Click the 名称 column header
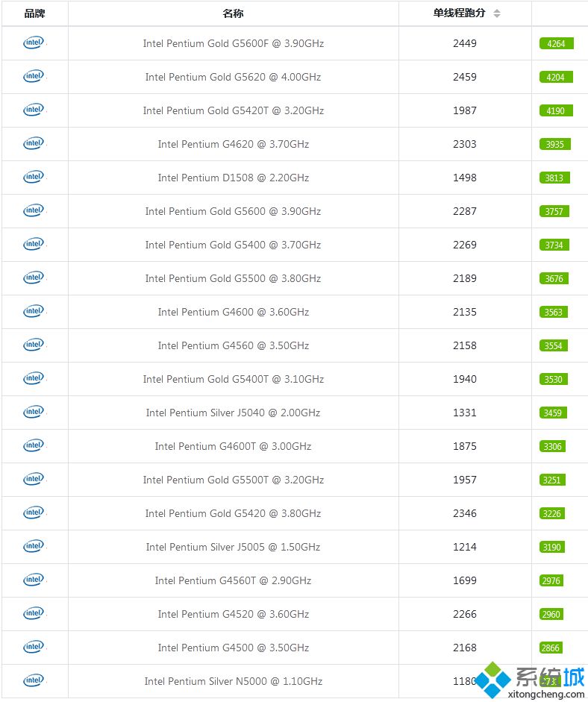 pos(233,13)
